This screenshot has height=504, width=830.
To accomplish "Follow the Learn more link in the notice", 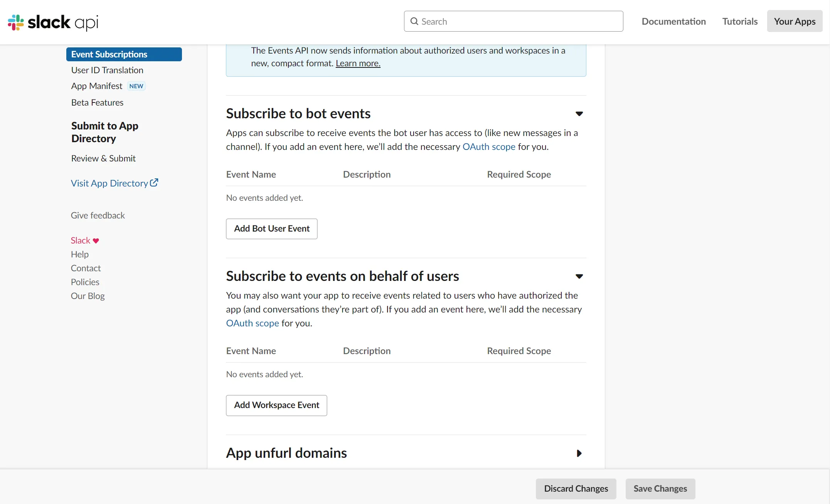I will (358, 63).
